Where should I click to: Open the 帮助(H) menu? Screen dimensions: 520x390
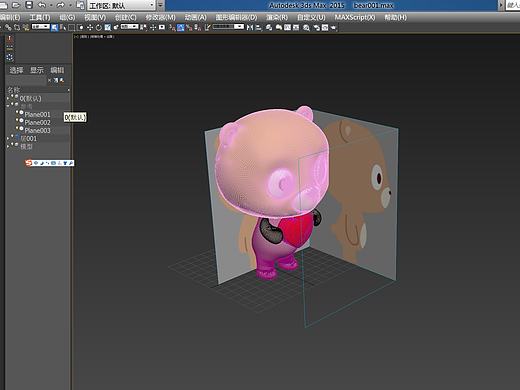pos(396,17)
